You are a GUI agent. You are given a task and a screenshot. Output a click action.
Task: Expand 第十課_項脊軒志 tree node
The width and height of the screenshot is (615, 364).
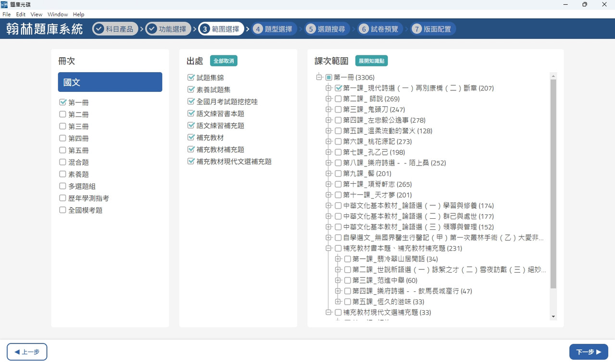click(x=328, y=184)
